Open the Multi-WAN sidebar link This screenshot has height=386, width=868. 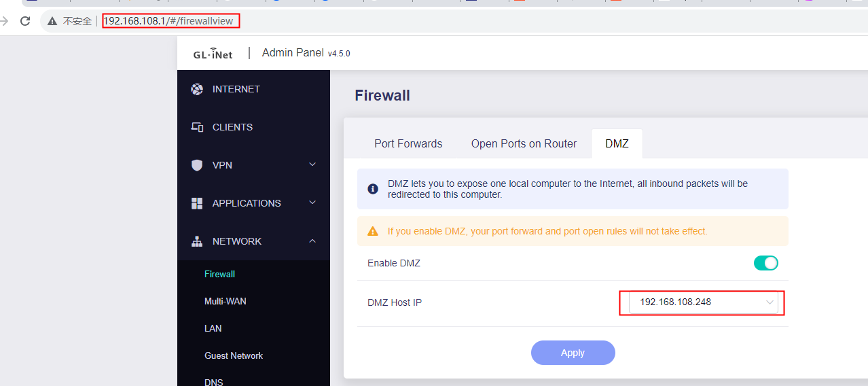pos(225,301)
